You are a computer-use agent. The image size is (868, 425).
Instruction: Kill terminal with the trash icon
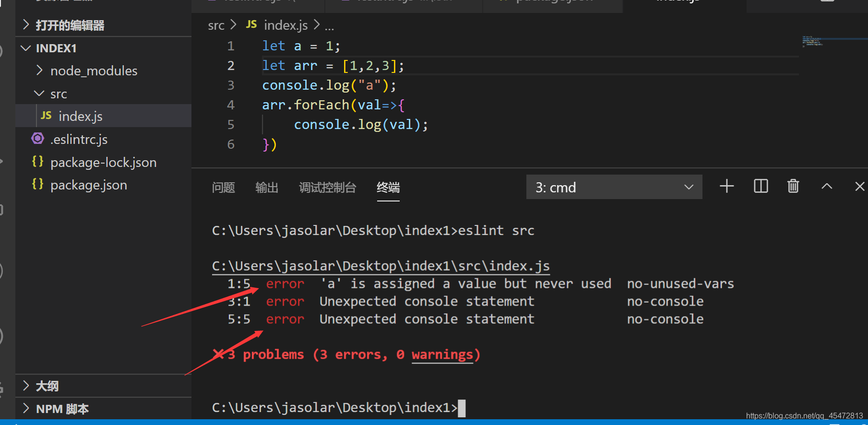pyautogui.click(x=793, y=186)
